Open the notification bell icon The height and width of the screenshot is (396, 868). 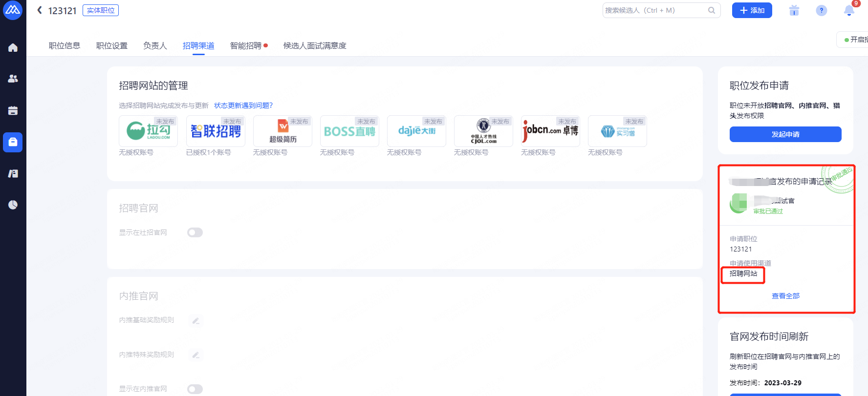pyautogui.click(x=849, y=11)
